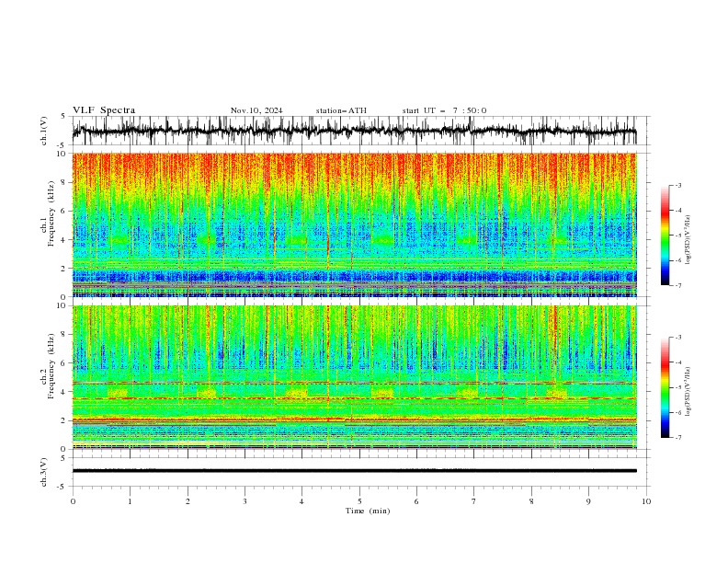Click the time axis tick label '0'
The height and width of the screenshot is (563, 728).
pos(73,501)
